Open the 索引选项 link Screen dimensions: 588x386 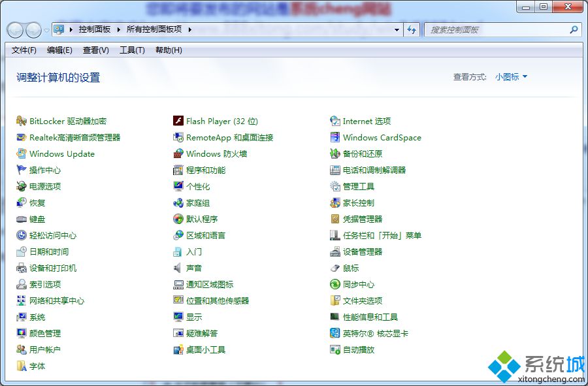pyautogui.click(x=45, y=285)
